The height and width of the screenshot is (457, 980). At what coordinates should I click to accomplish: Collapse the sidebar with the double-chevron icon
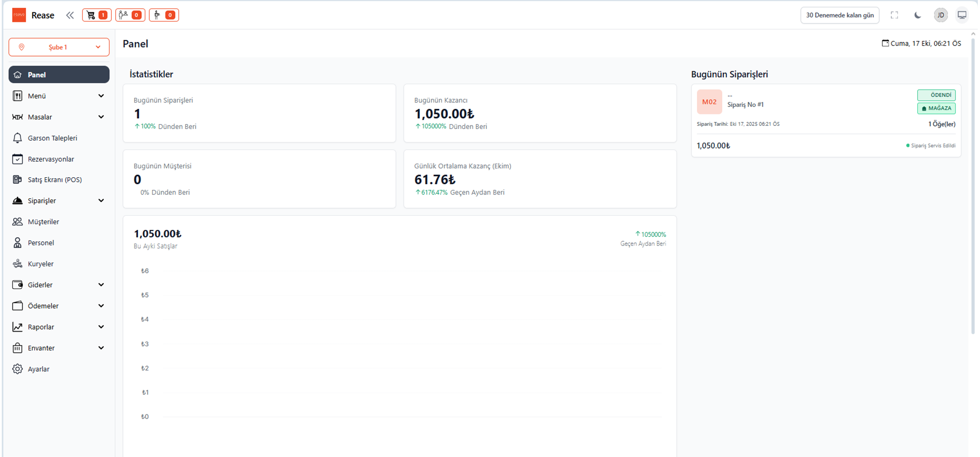[x=70, y=15]
